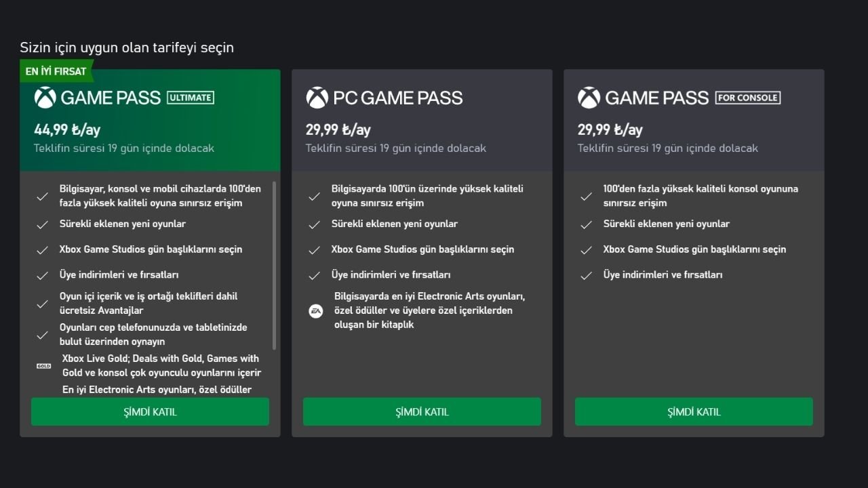Screen dimensions: 868x488
Task: Click the checkmark beside Console 'Sürekli eklenen yeni oyunlar'
Action: (586, 224)
